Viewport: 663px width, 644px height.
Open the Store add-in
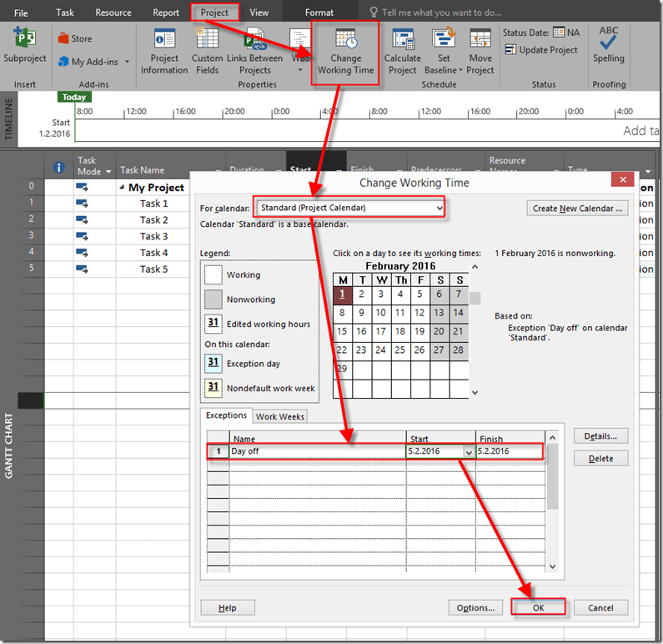point(74,38)
